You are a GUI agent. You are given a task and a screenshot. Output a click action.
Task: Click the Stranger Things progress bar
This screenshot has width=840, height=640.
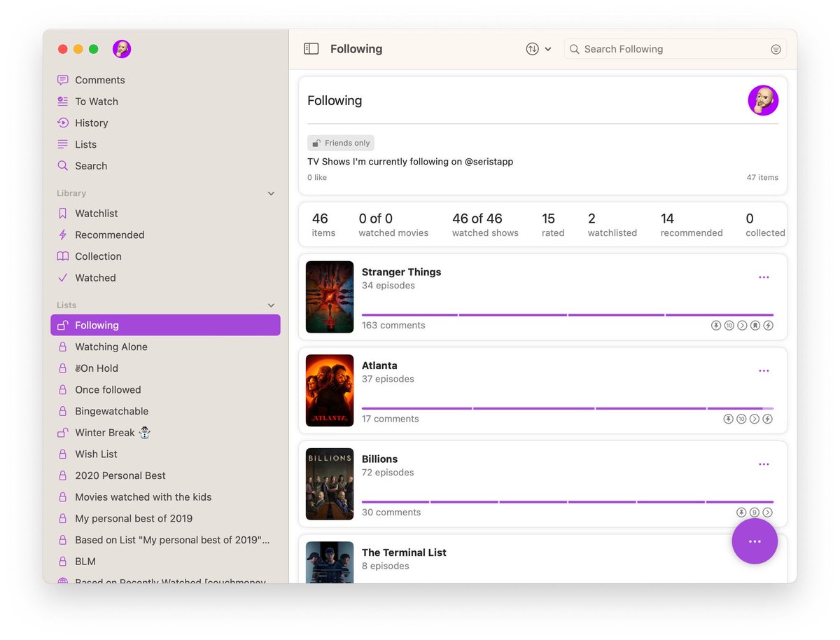click(568, 315)
